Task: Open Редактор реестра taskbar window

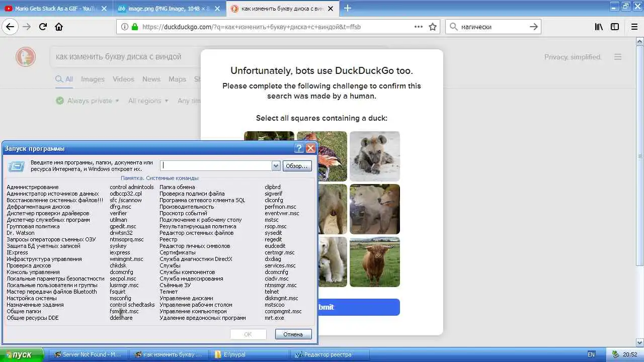Action: [330, 354]
